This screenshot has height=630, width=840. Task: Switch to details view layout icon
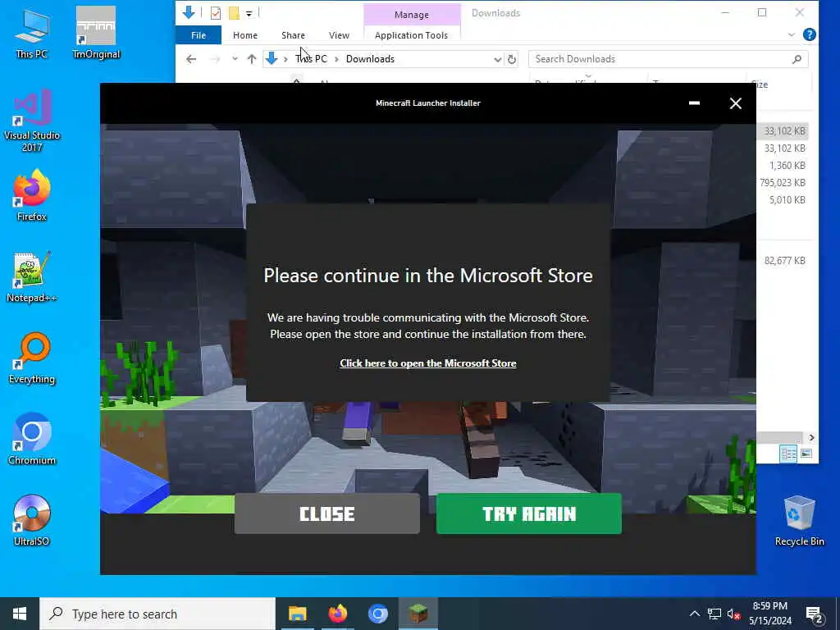(788, 454)
